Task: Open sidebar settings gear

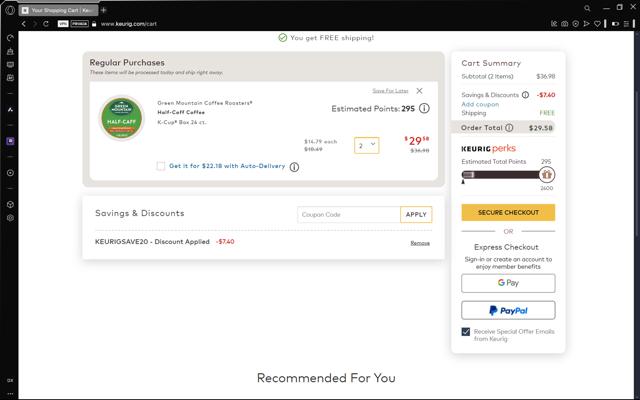Action: tap(10, 218)
